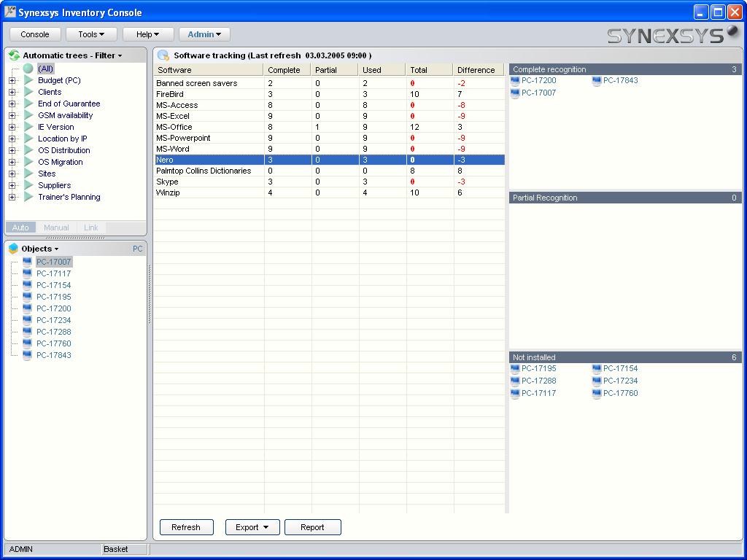This screenshot has width=747, height=560.
Task: Click the Software tracking header icon
Action: click(163, 55)
